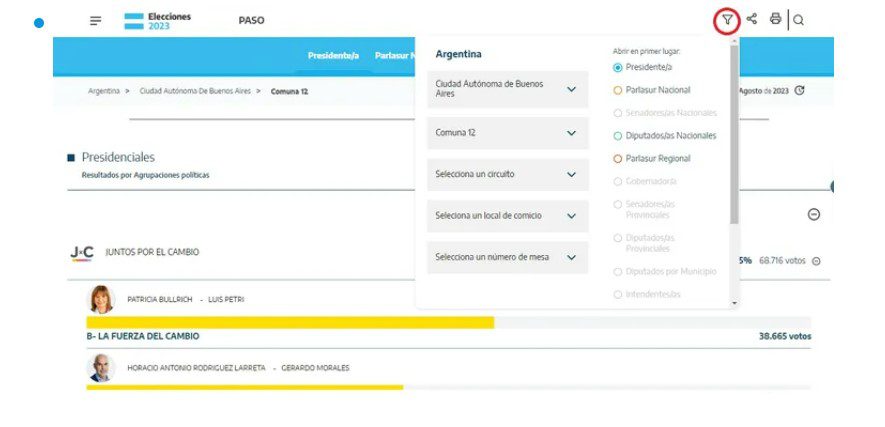Screen dimensions: 885x427
Task: Click the filter funnel icon
Action: click(x=727, y=20)
